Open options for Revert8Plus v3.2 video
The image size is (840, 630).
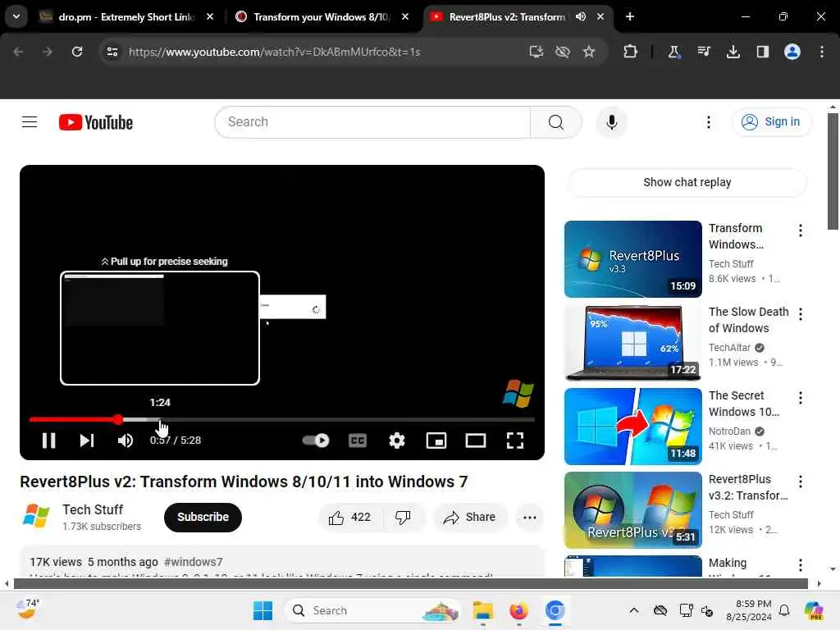pos(801,481)
